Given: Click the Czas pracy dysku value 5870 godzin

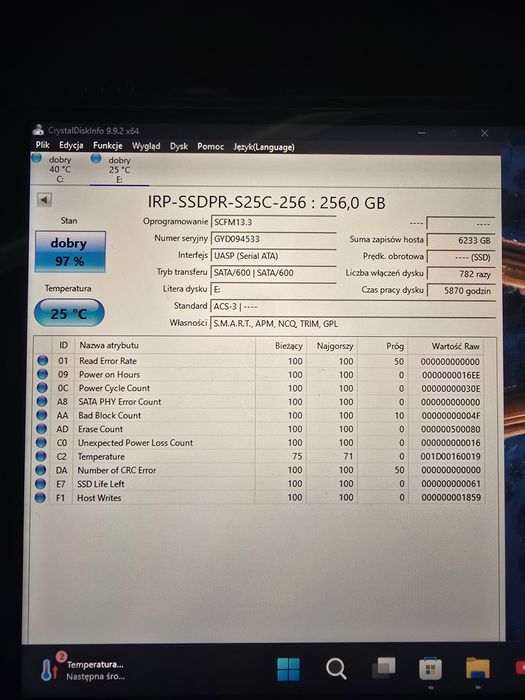Looking at the screenshot, I should 461,291.
